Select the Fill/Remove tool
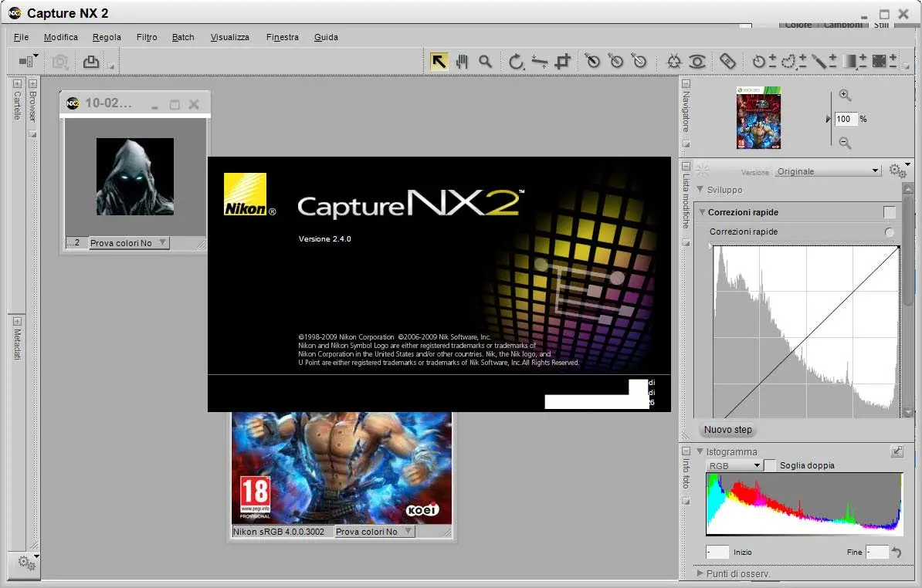Viewport: 922px width, 588px height. [x=884, y=61]
